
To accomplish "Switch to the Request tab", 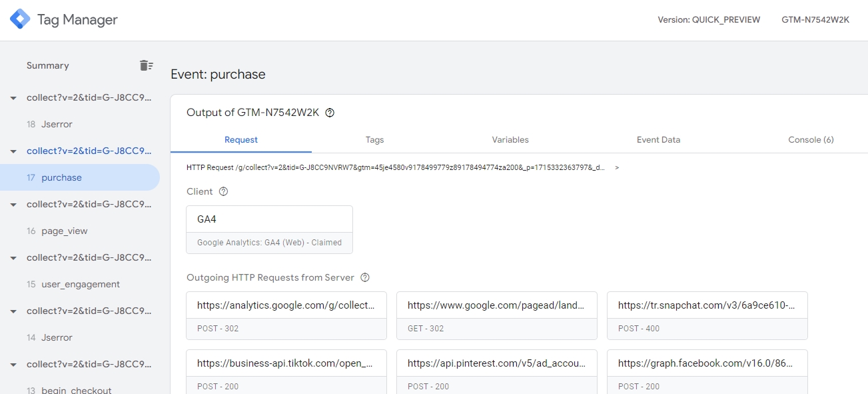I will click(x=241, y=139).
